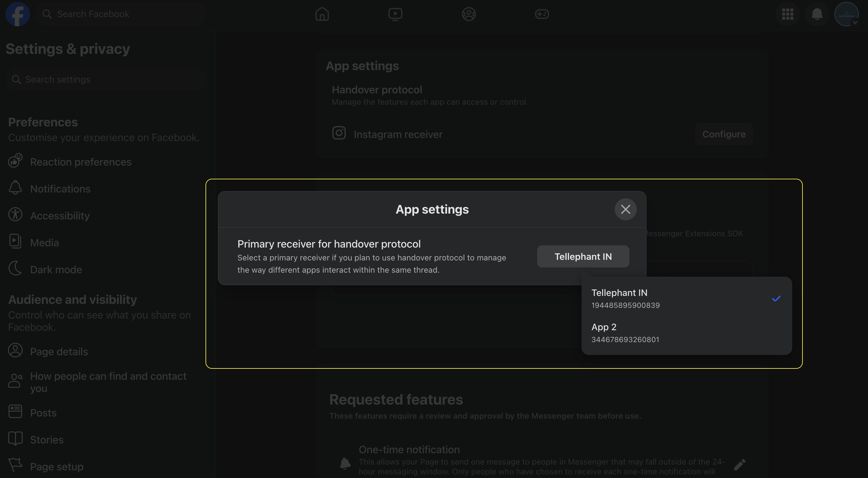Click the Settings & privacy heading
The width and height of the screenshot is (868, 478).
(x=68, y=49)
